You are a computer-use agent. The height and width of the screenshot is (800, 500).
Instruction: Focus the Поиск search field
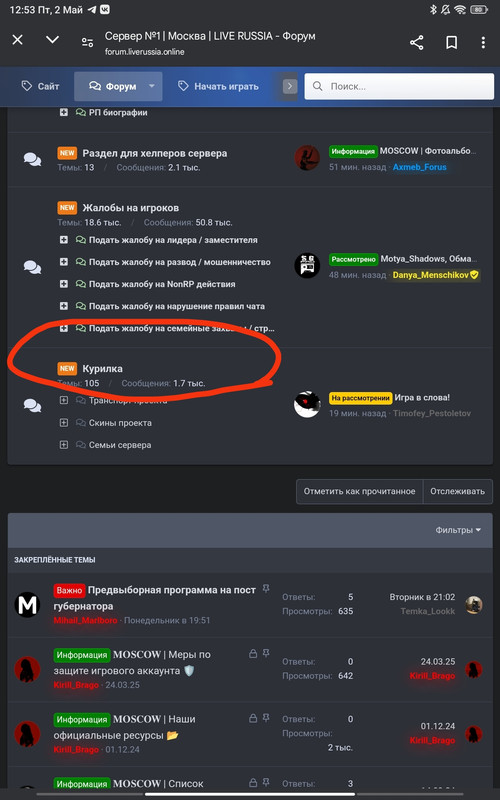click(x=399, y=86)
